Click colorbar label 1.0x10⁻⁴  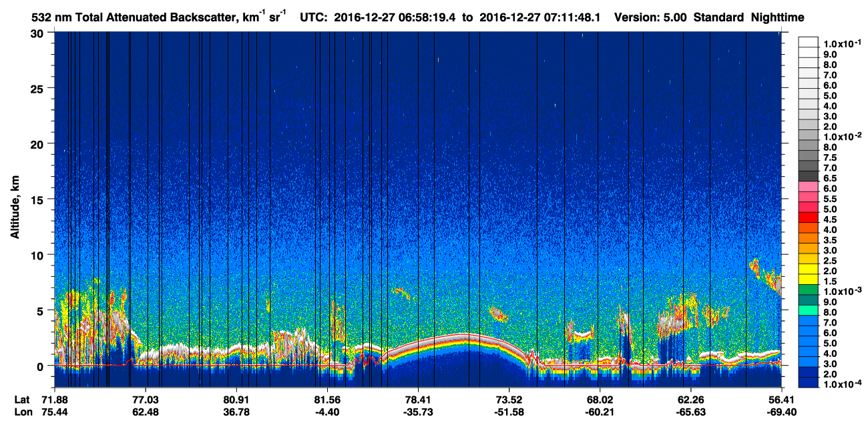[x=842, y=384]
